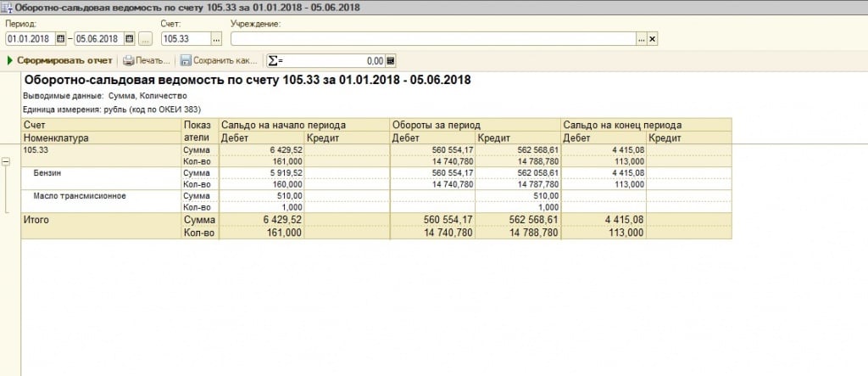Open the calculator icon beside sum field
The height and width of the screenshot is (376, 868).
[x=391, y=61]
